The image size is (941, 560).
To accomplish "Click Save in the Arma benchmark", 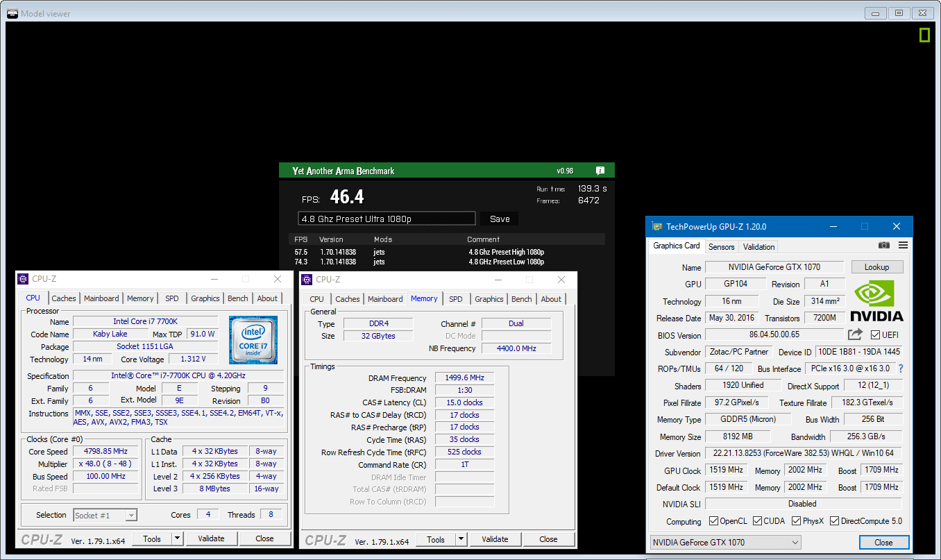I will pos(500,219).
